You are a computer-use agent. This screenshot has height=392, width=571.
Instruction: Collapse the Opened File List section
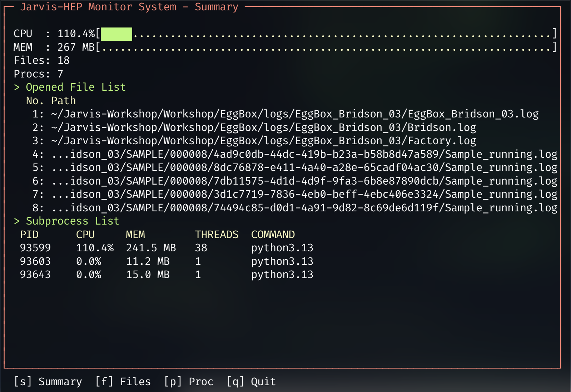tap(70, 87)
